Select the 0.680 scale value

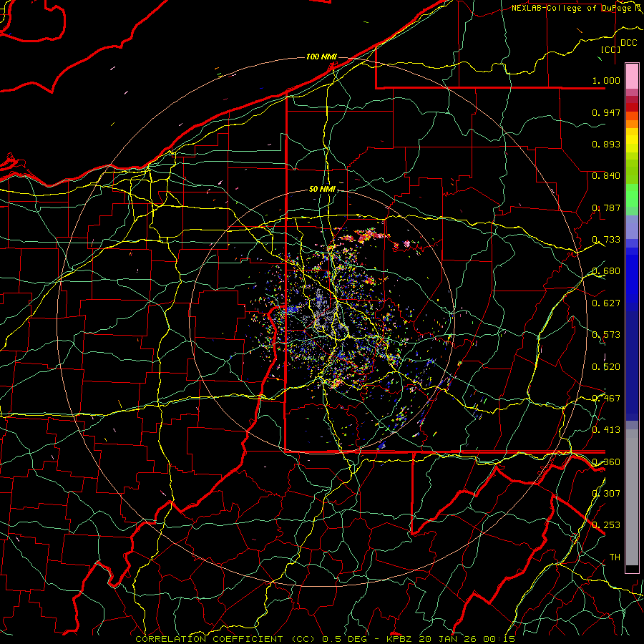(606, 271)
